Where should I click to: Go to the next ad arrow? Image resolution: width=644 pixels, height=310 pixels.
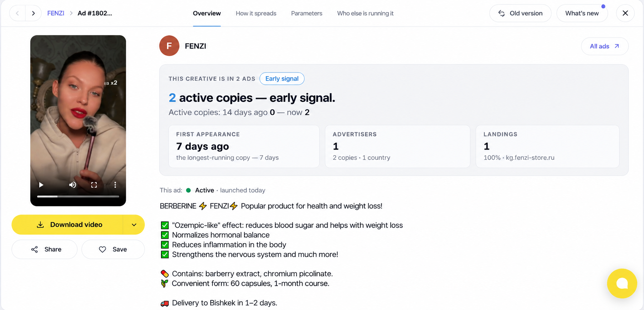[34, 13]
